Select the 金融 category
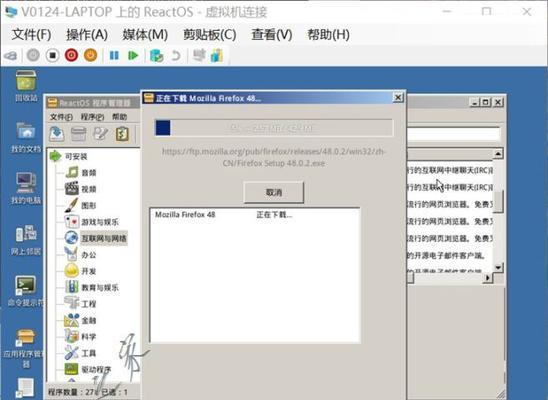This screenshot has height=400, width=548. coord(88,320)
